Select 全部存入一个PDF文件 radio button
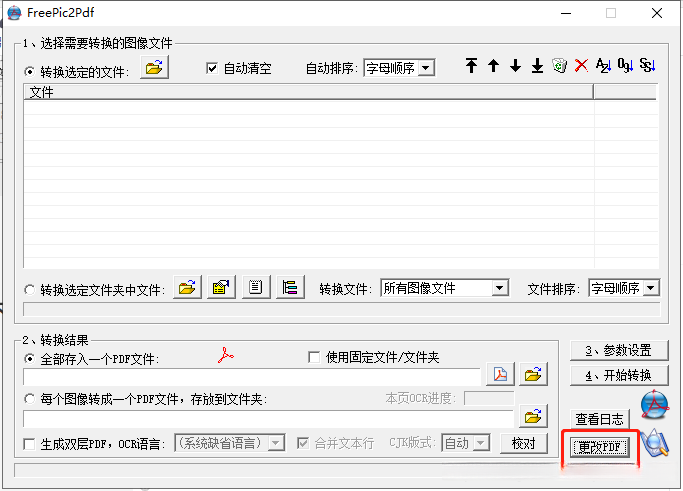Viewport: 683px width, 491px height. point(30,359)
